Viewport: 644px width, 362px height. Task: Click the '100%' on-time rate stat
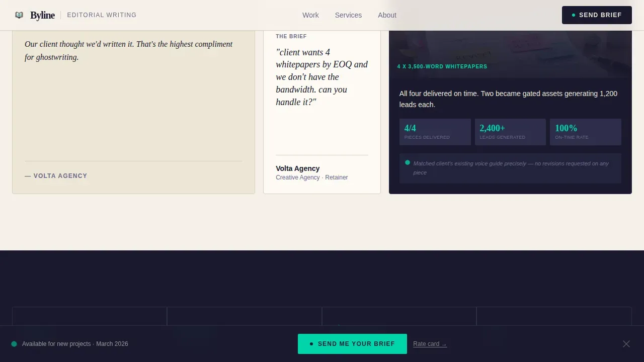point(586,132)
